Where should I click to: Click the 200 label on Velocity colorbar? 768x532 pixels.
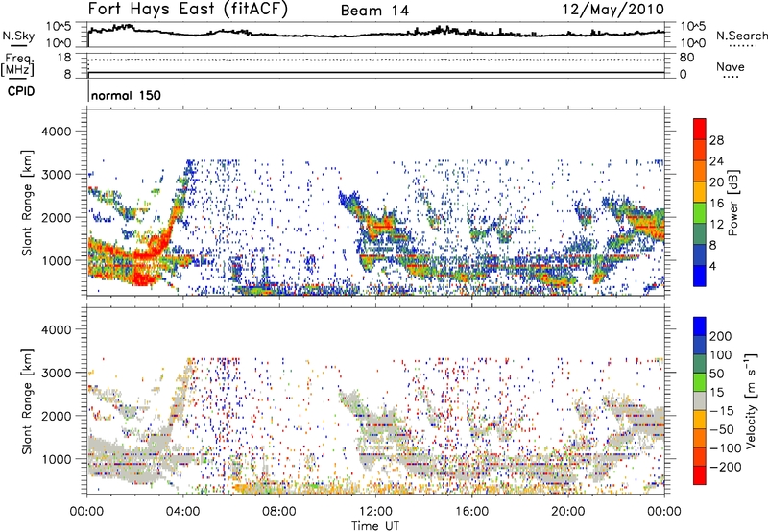coord(721,336)
